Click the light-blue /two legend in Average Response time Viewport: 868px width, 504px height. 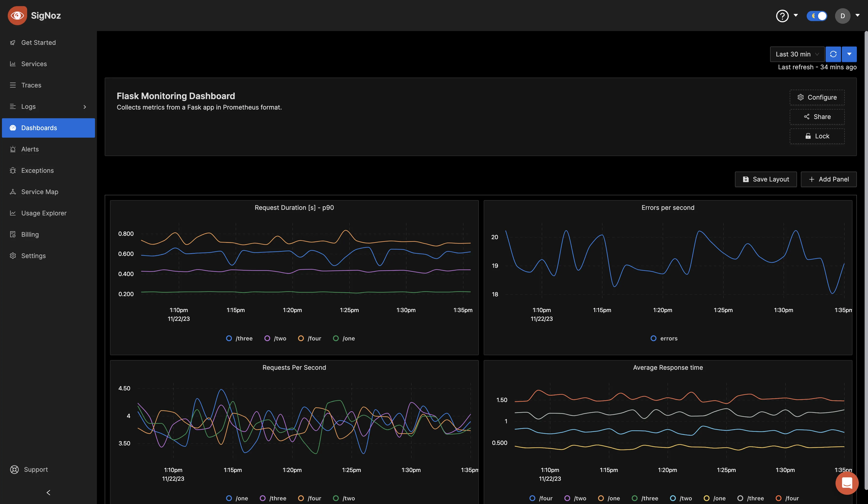[681, 498]
